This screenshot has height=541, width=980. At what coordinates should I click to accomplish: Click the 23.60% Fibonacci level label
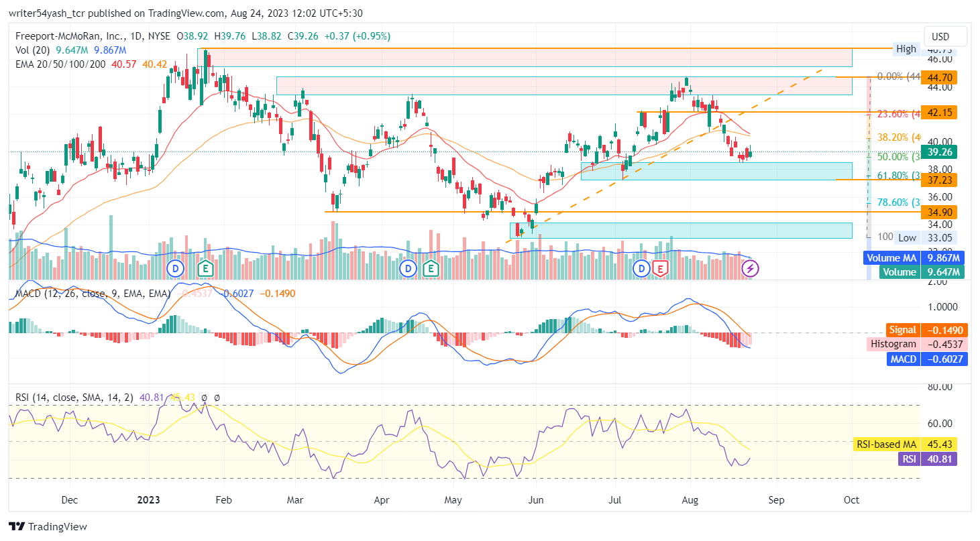click(899, 113)
